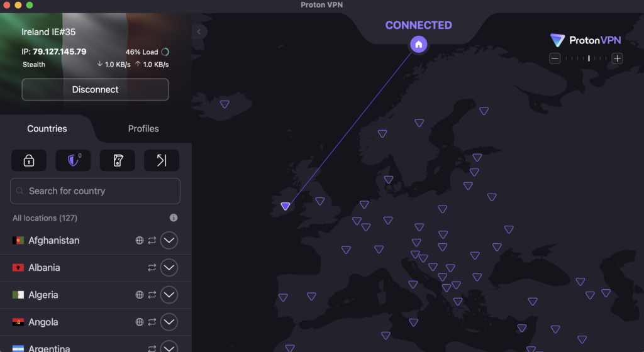Click the Stealth protocol label

pos(34,64)
